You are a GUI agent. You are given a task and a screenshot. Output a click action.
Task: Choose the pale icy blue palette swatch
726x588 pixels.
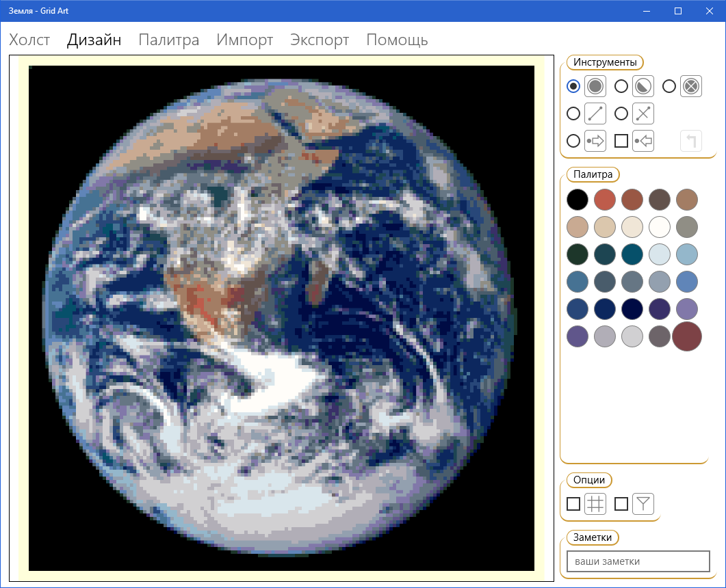(660, 254)
